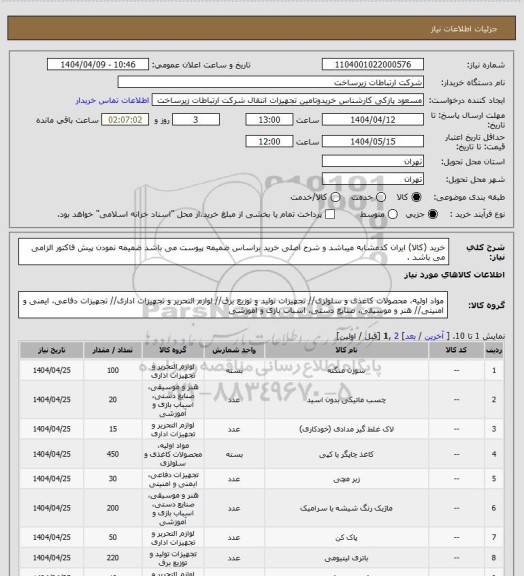
Task: Click the remaining time field 02:07:02
Action: pyautogui.click(x=125, y=120)
